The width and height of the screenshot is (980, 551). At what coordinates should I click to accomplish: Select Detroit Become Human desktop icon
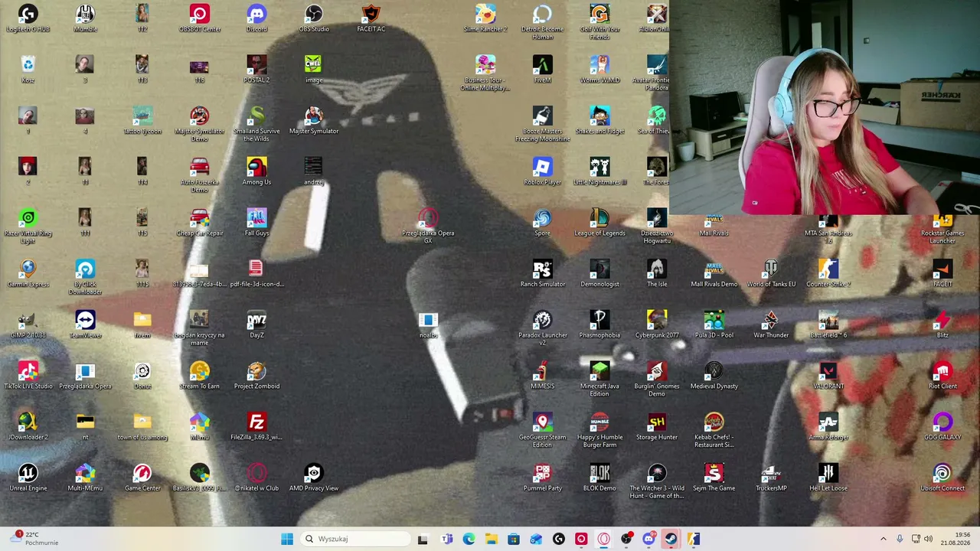tap(542, 22)
